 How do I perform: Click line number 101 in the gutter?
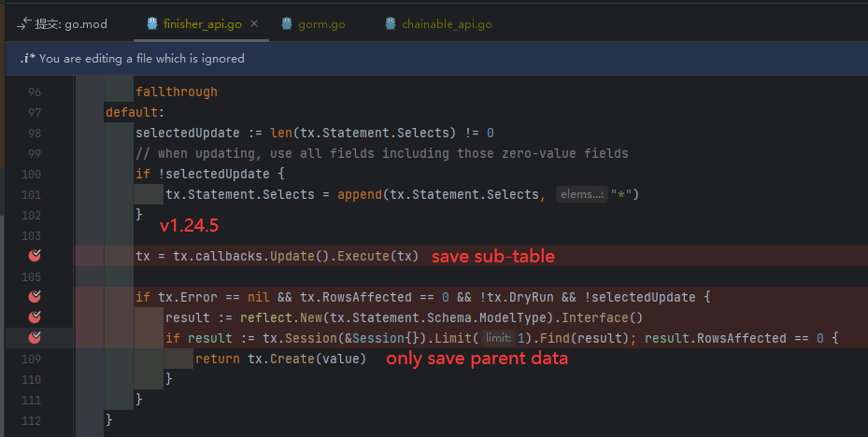[32, 194]
